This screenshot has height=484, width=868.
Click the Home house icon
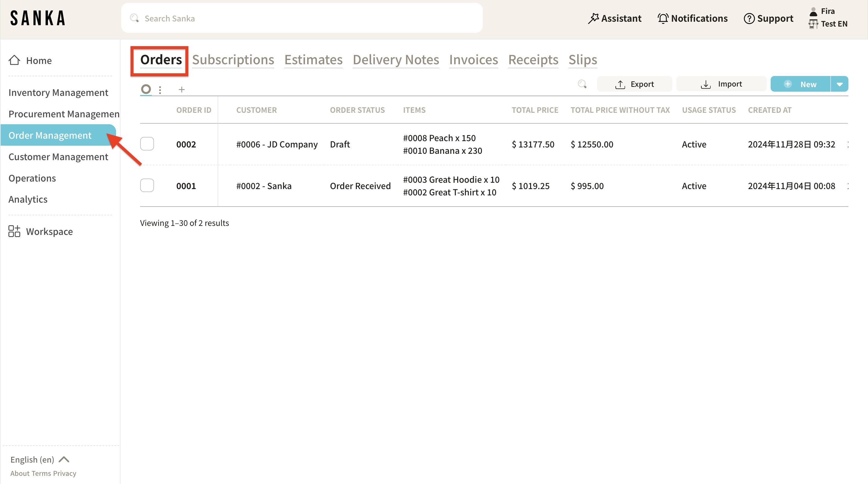(x=14, y=60)
